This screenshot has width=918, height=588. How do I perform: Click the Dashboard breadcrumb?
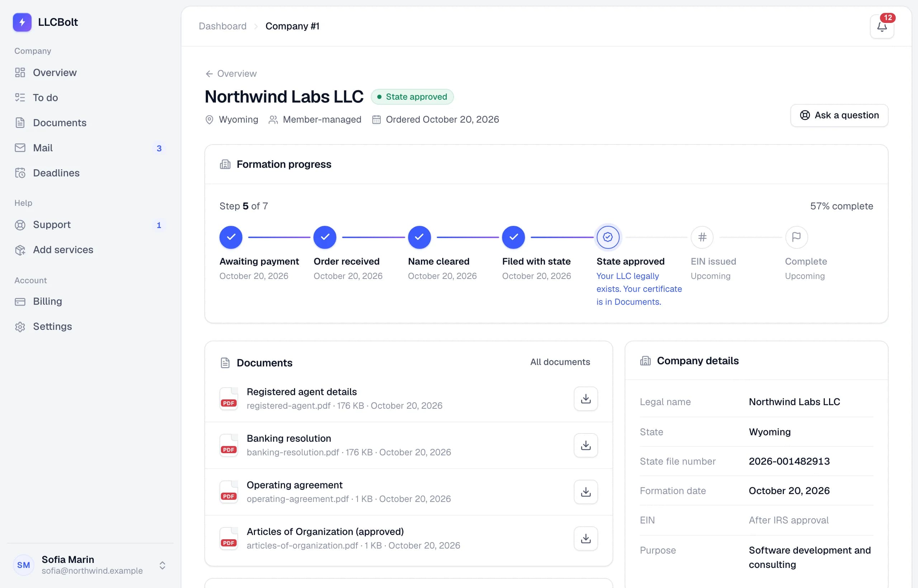click(223, 26)
